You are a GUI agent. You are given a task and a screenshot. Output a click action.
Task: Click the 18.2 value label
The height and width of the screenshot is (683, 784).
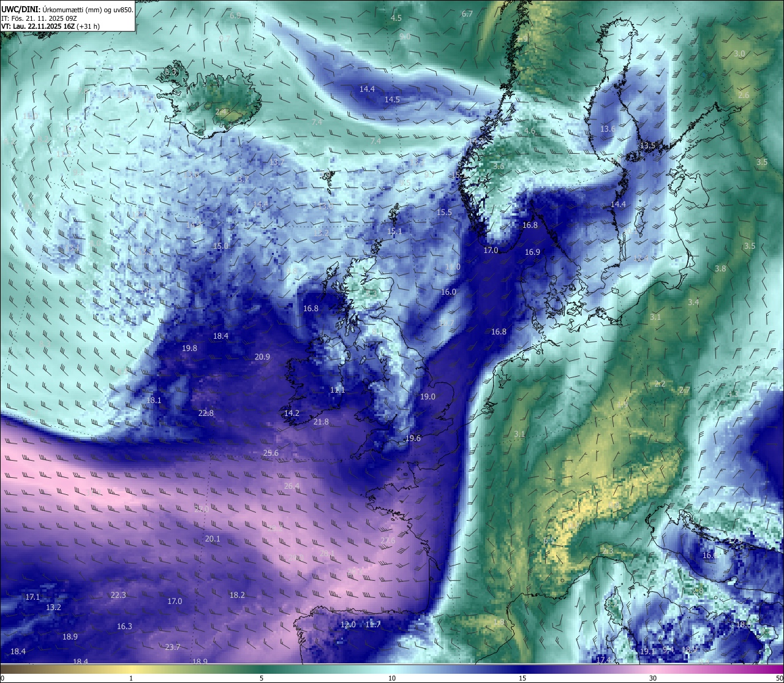(x=237, y=595)
